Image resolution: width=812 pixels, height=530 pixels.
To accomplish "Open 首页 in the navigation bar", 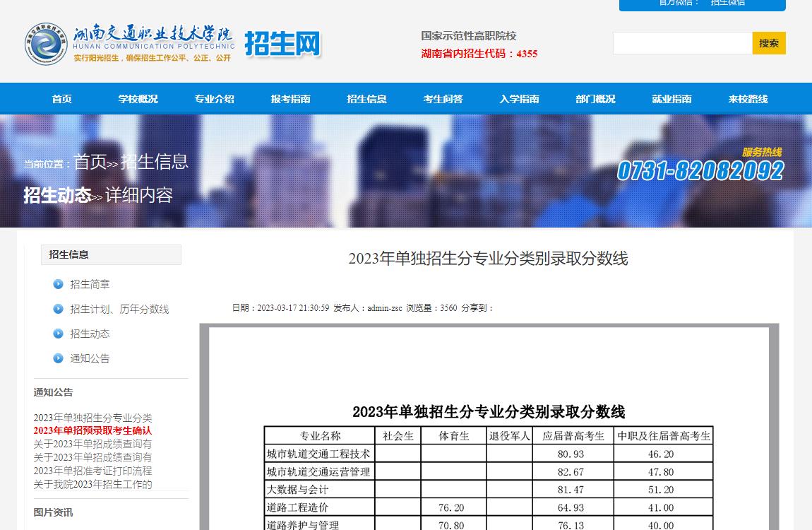I will 61,99.
